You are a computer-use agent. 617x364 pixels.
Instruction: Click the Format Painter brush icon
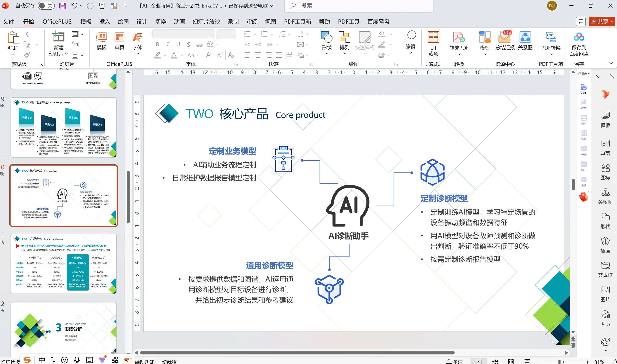click(x=27, y=55)
